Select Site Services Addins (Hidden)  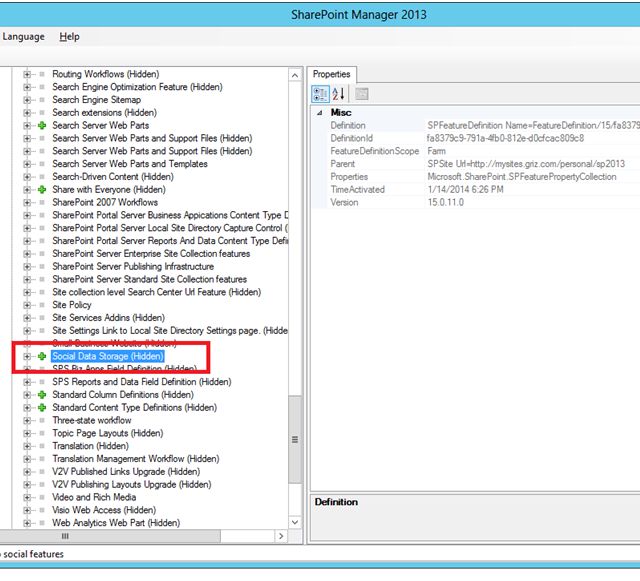(109, 318)
